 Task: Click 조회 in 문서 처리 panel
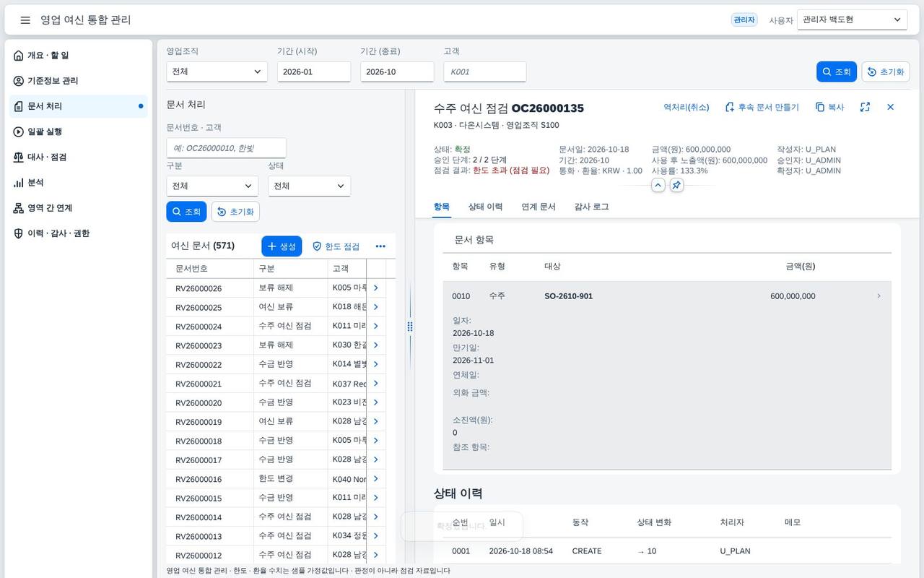[x=186, y=212]
